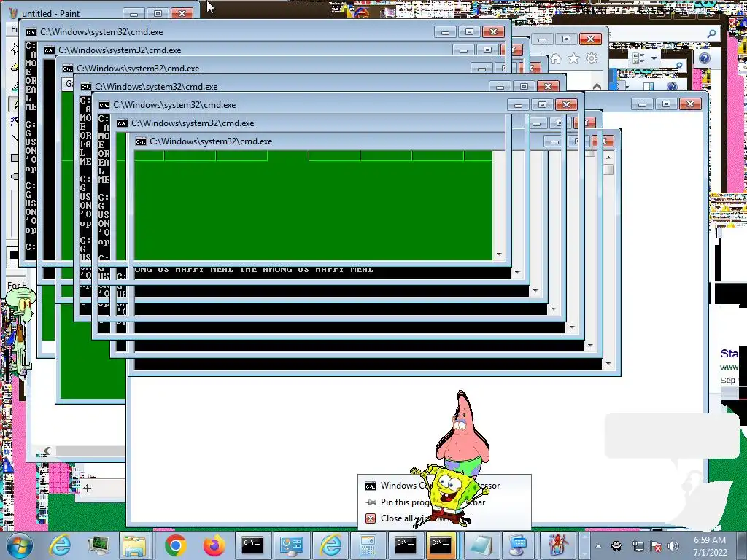Image resolution: width=747 pixels, height=560 pixels.
Task: Open Spider Solitaire from the taskbar
Action: (557, 545)
